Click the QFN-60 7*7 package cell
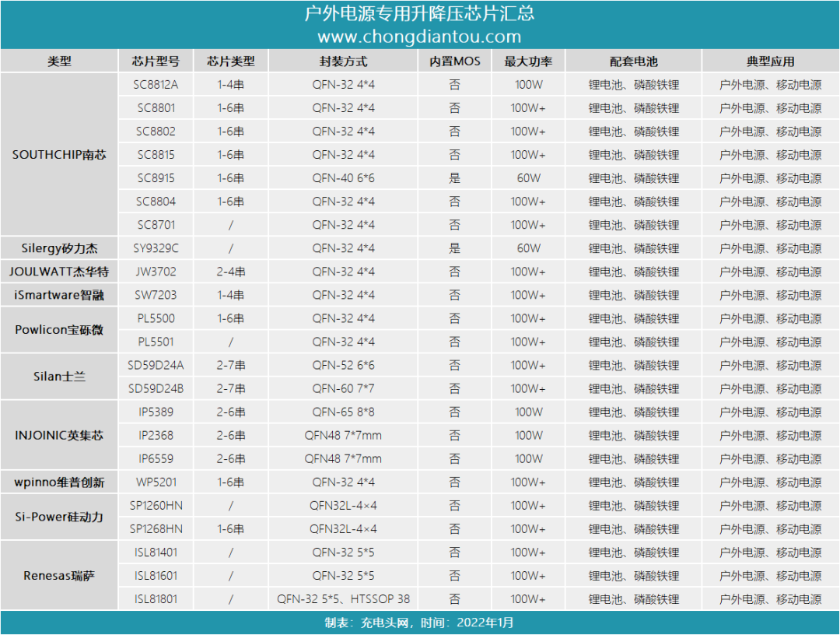840x635 pixels. (x=344, y=388)
